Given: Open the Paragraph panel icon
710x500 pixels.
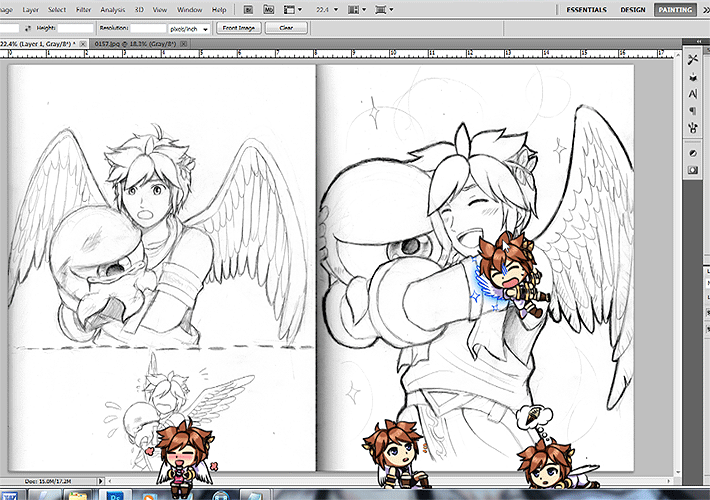Looking at the screenshot, I should (x=692, y=111).
